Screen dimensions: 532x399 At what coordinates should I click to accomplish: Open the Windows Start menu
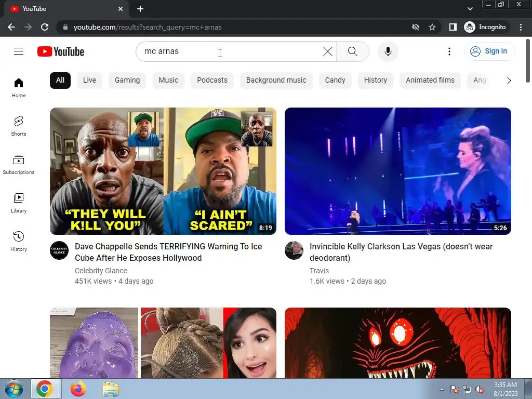click(13, 389)
